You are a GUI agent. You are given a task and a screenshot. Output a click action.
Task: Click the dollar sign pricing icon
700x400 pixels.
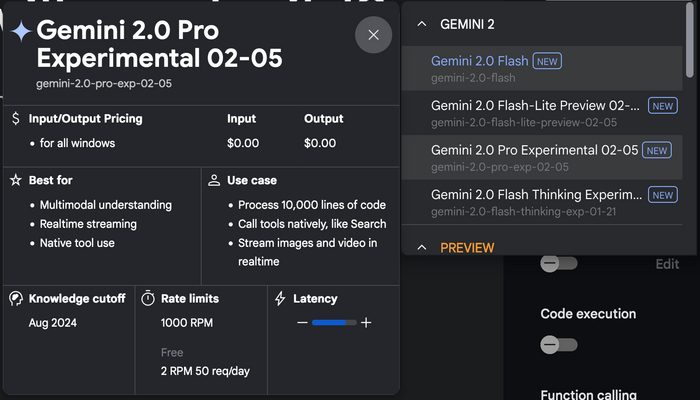pyautogui.click(x=15, y=119)
